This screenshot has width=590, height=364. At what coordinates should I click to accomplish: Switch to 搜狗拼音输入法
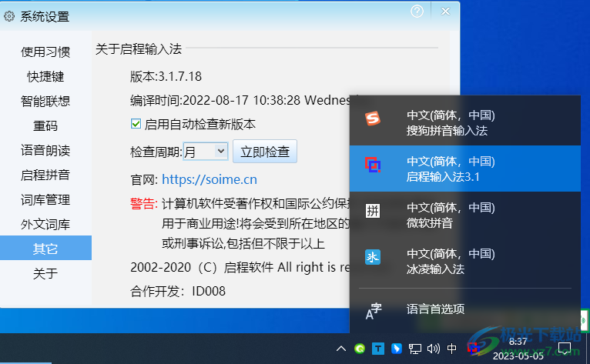point(465,122)
